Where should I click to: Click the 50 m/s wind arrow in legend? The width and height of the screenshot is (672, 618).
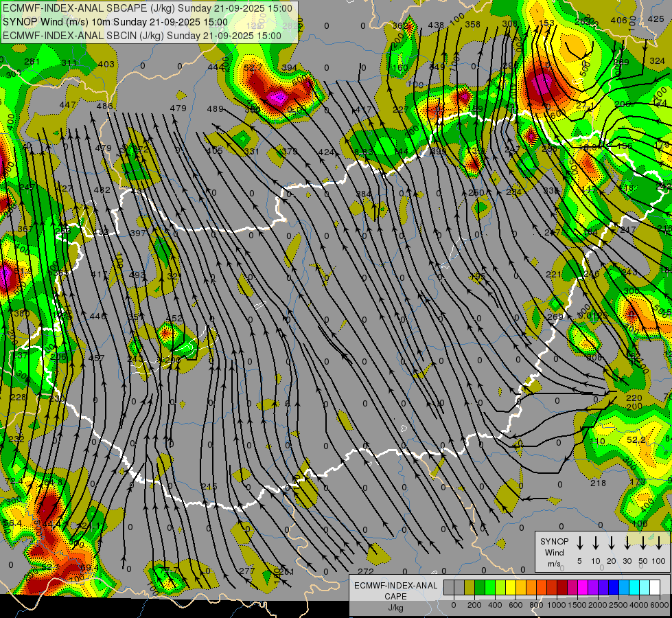point(643,542)
